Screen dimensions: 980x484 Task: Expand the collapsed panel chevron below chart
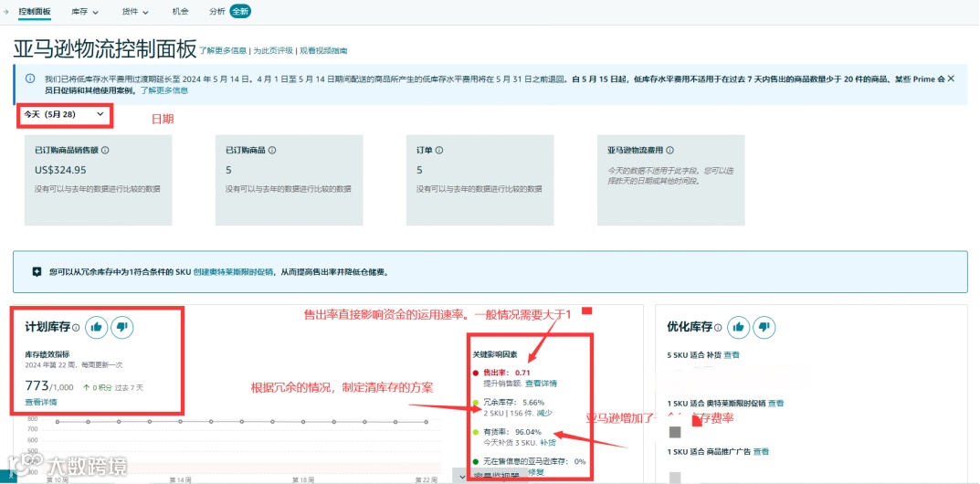coord(462,476)
